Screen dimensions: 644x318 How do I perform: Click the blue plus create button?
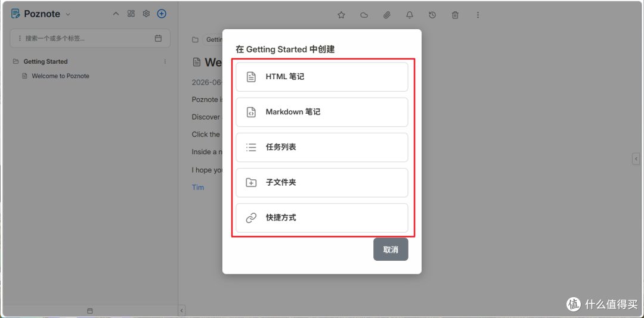click(x=162, y=14)
